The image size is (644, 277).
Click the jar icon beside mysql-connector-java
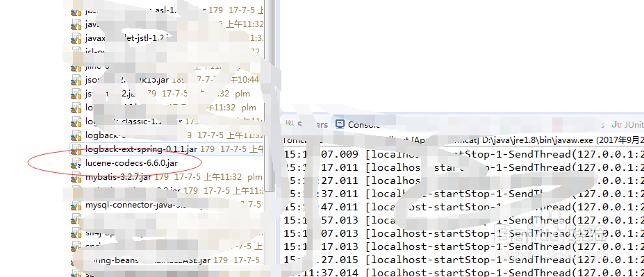[x=76, y=205]
